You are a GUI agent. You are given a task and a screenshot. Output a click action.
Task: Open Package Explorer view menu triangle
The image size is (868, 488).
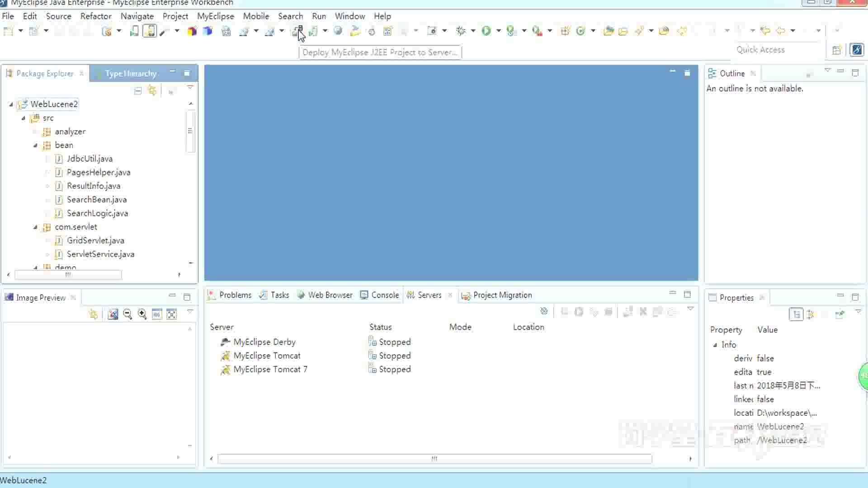click(190, 87)
